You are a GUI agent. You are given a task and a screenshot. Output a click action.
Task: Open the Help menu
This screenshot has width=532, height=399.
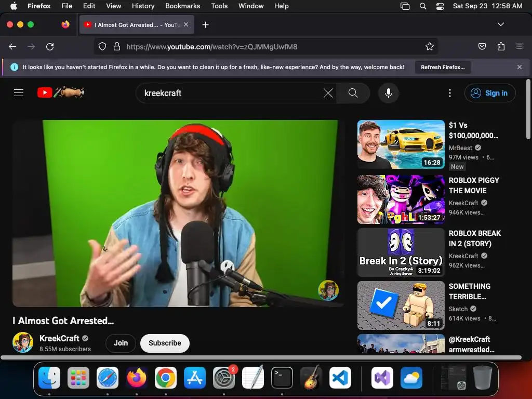[x=281, y=6]
